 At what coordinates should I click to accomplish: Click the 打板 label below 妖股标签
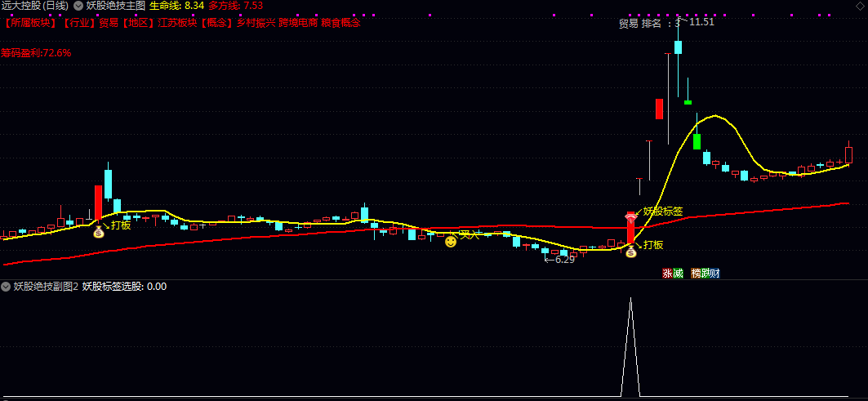[653, 245]
